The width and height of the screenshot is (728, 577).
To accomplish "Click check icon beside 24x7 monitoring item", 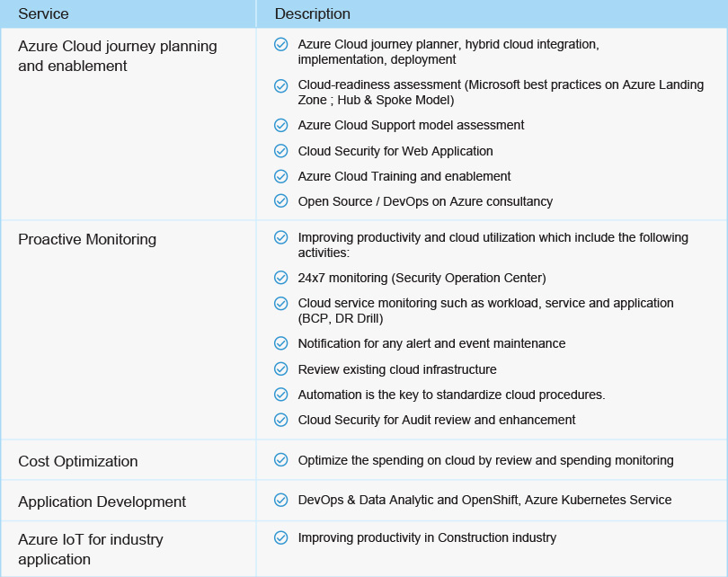I will tap(281, 278).
